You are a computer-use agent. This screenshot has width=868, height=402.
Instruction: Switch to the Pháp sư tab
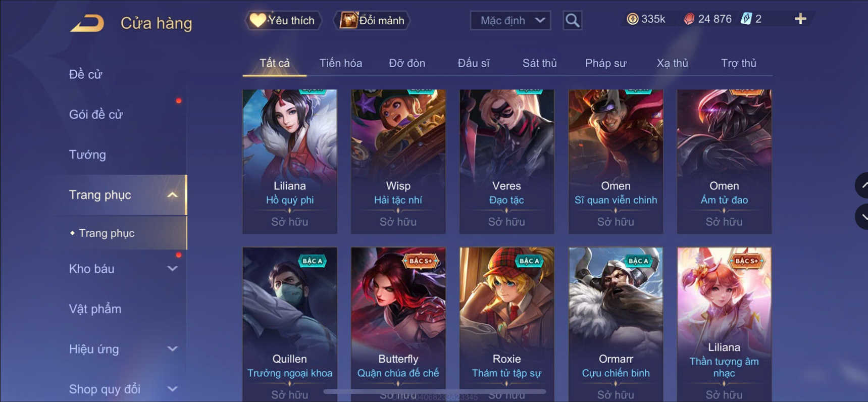click(x=606, y=63)
